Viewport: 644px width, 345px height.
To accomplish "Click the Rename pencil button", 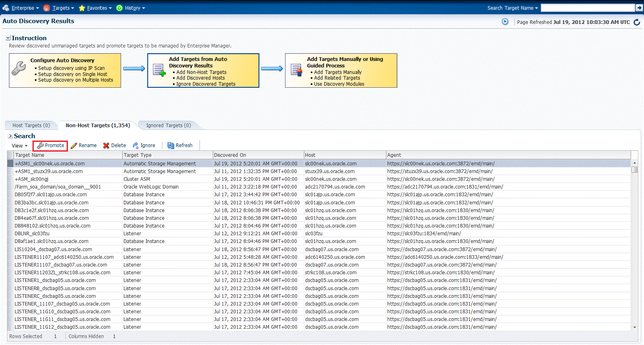I will 84,145.
